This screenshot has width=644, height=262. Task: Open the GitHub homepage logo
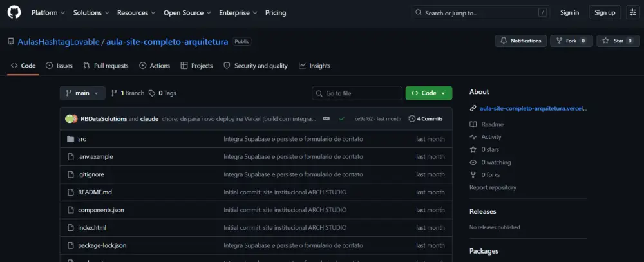point(14,12)
